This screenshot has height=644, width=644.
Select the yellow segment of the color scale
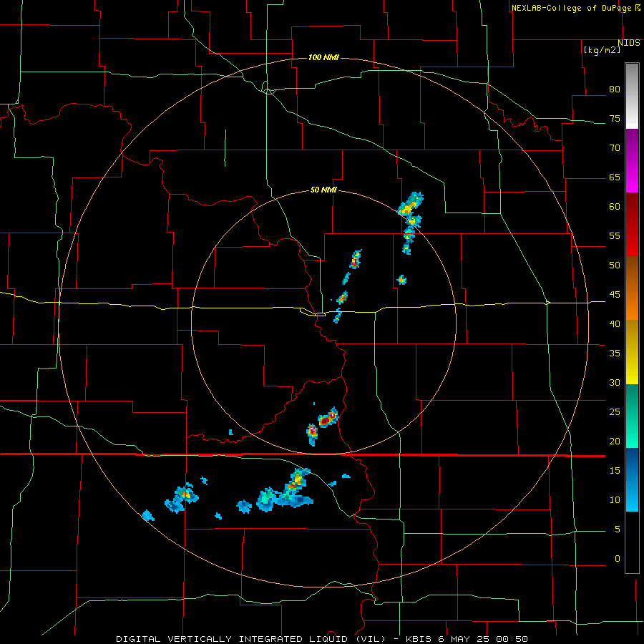632,352
